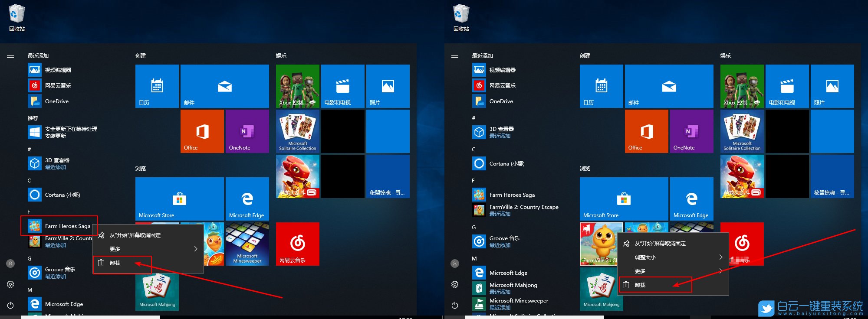The height and width of the screenshot is (319, 868).
Task: Choose 从"开始"屏幕取消固定 above 调整大小
Action: [674, 243]
